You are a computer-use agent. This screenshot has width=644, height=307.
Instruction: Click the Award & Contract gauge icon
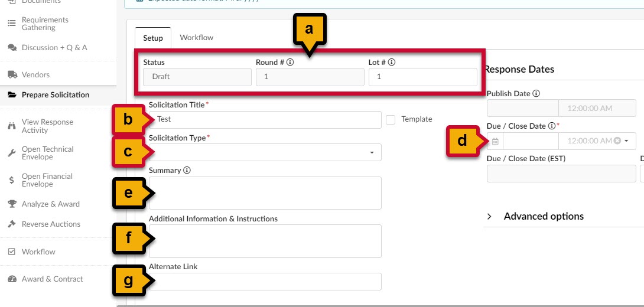tap(12, 279)
